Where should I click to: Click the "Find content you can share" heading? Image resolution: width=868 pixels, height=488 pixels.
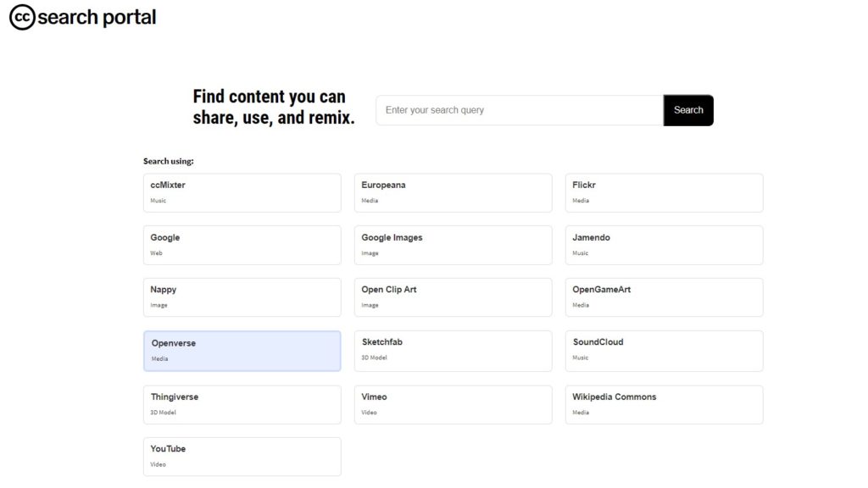pos(273,108)
